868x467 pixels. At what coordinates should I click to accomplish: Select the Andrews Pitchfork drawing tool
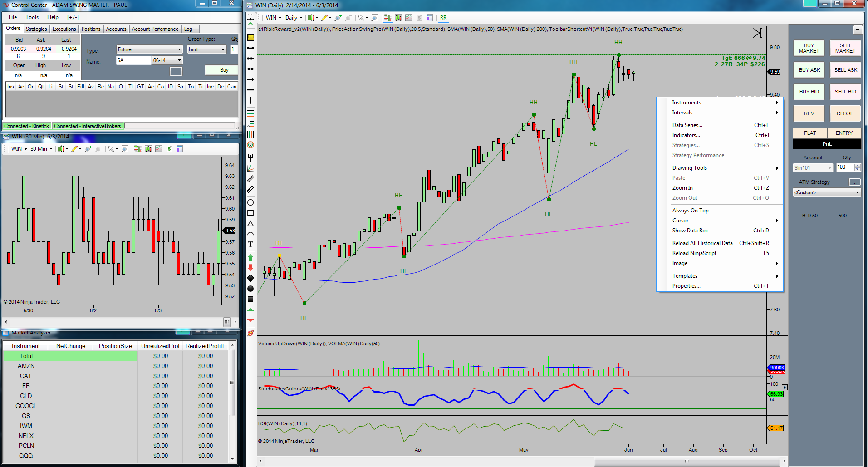(250, 157)
